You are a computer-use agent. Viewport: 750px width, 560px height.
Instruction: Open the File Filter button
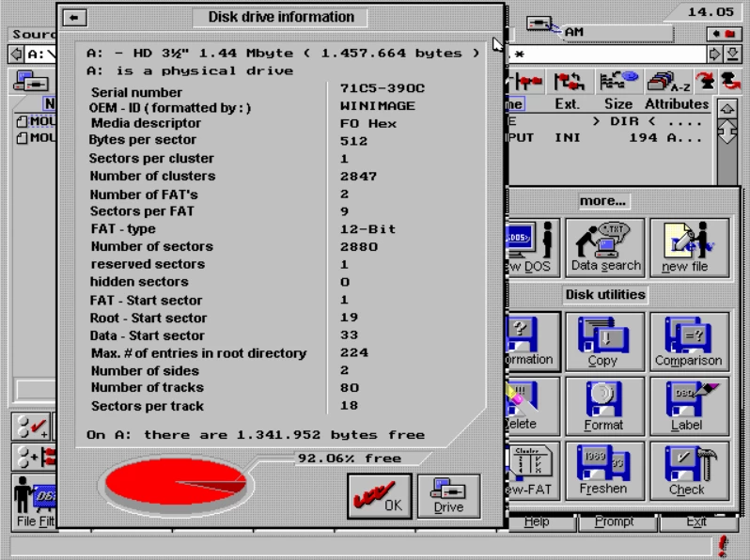click(35, 502)
